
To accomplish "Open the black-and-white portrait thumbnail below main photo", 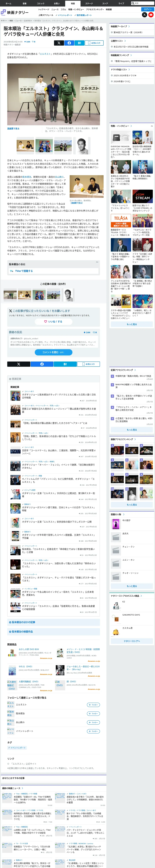I will (81, 146).
